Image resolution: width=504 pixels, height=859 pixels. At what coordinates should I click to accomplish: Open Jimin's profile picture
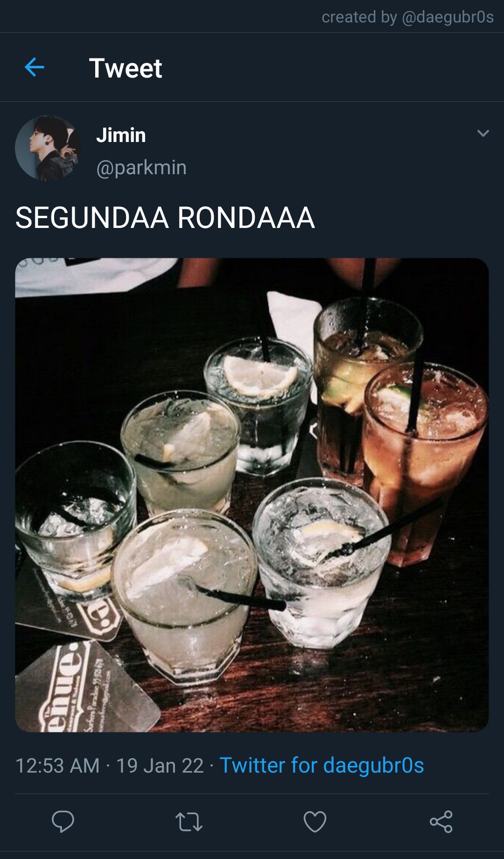48,148
